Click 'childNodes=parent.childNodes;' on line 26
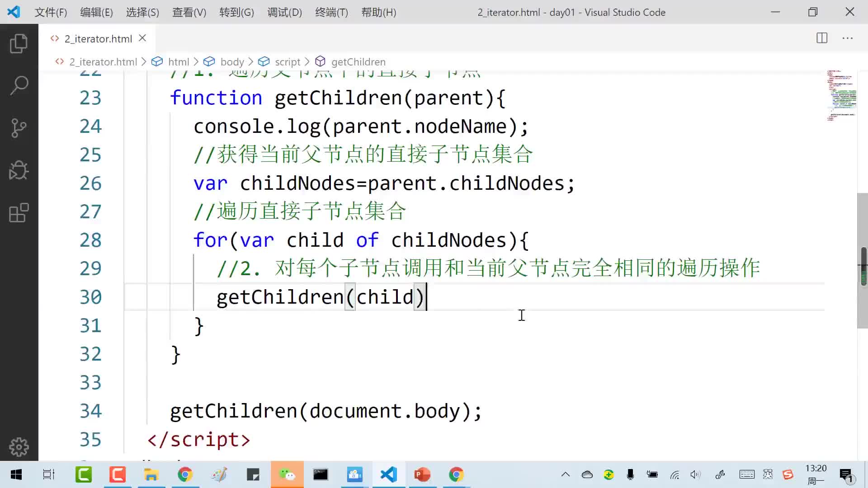Screen dimensions: 868x488 [x=407, y=183]
